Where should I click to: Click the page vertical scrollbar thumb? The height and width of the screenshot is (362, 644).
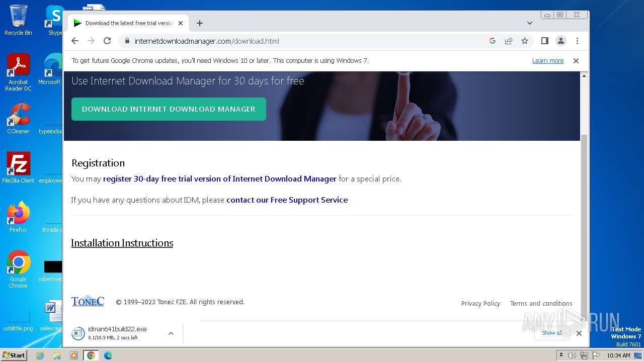584,225
